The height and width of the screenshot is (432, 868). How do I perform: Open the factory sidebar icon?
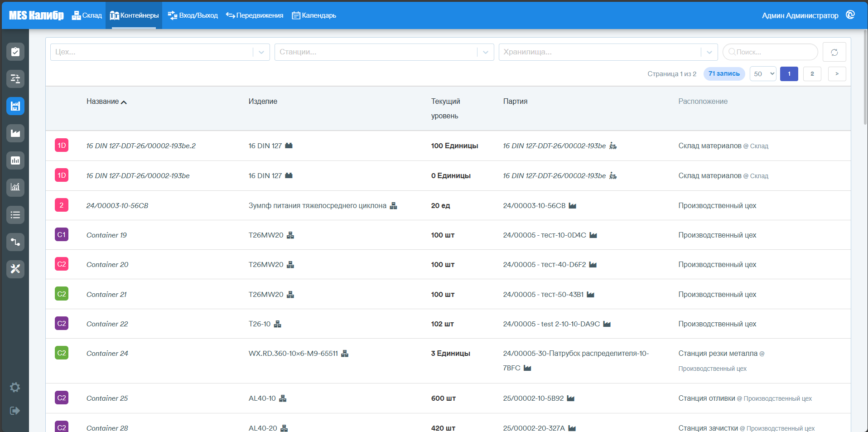[15, 133]
